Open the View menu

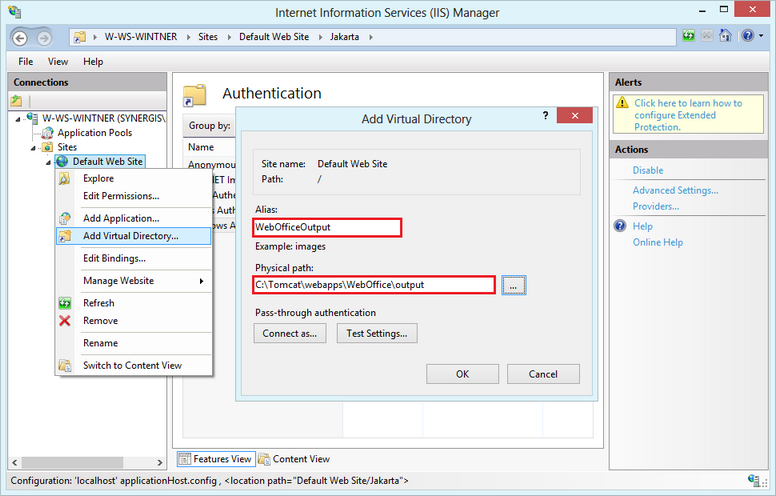coord(58,61)
